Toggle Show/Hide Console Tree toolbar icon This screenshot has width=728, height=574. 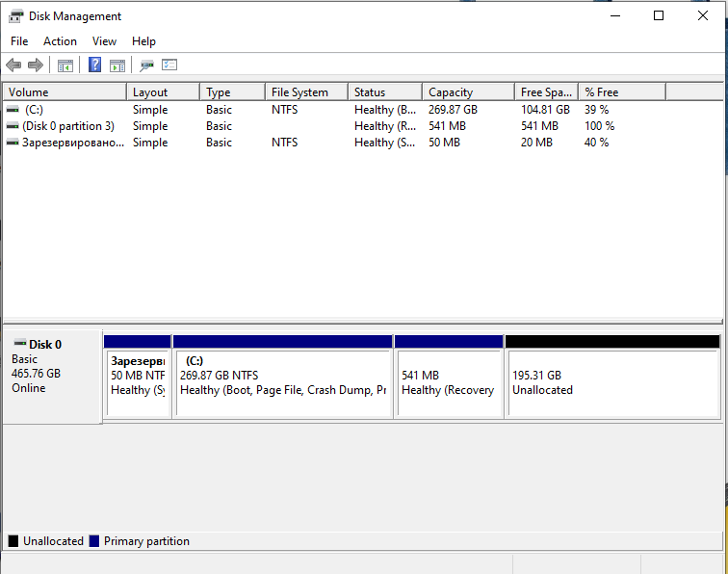[x=65, y=65]
